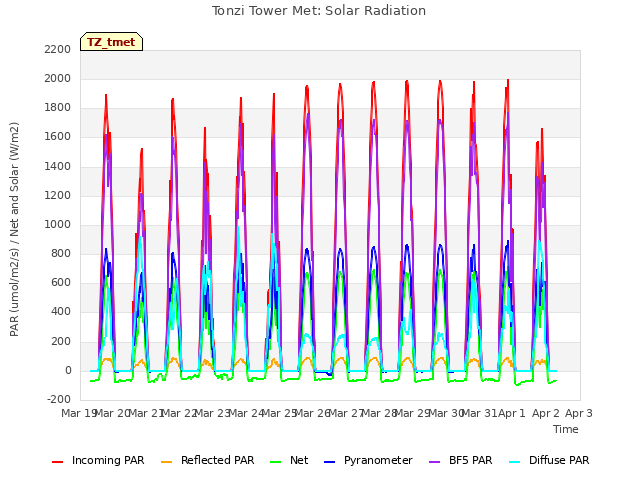Click the Time x-axis title

(x=566, y=429)
